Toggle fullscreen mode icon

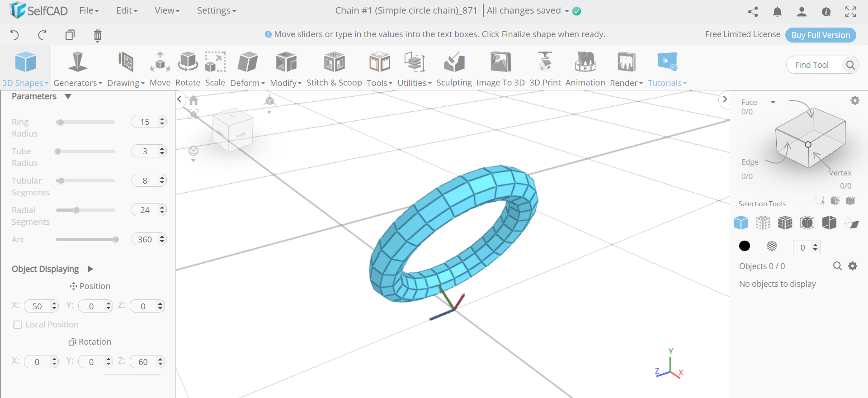point(850,12)
